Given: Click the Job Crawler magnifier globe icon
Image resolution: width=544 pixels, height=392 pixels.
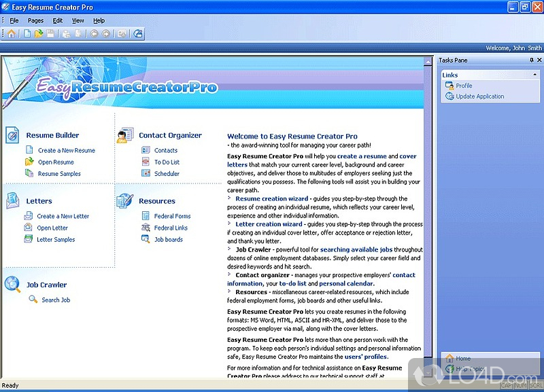Looking at the screenshot, I should tap(12, 284).
